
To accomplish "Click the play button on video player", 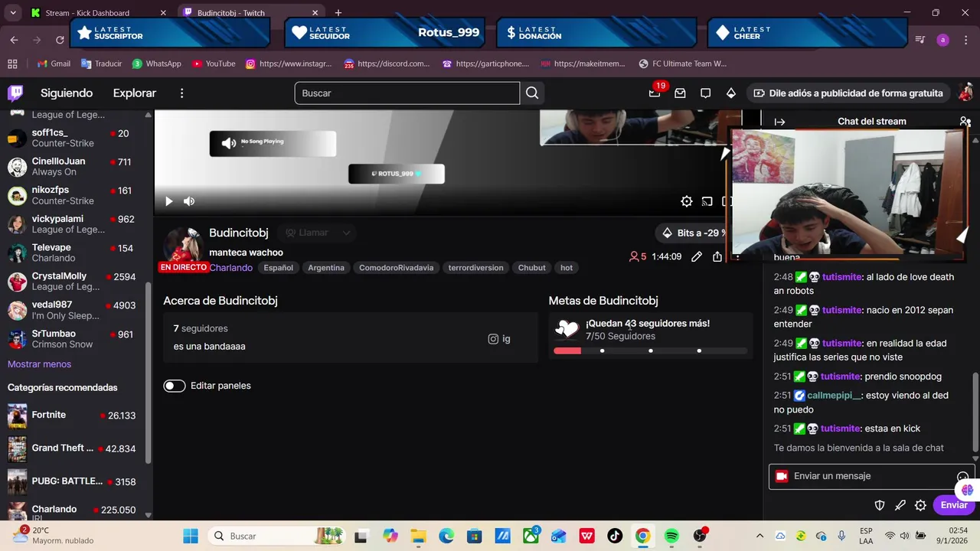I will 169,201.
